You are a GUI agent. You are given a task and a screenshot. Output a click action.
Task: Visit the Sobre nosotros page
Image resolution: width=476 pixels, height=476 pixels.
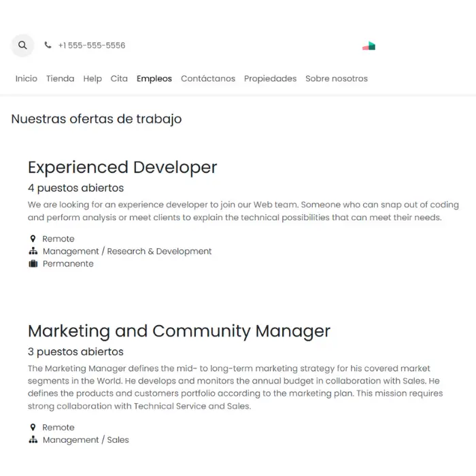pos(336,79)
